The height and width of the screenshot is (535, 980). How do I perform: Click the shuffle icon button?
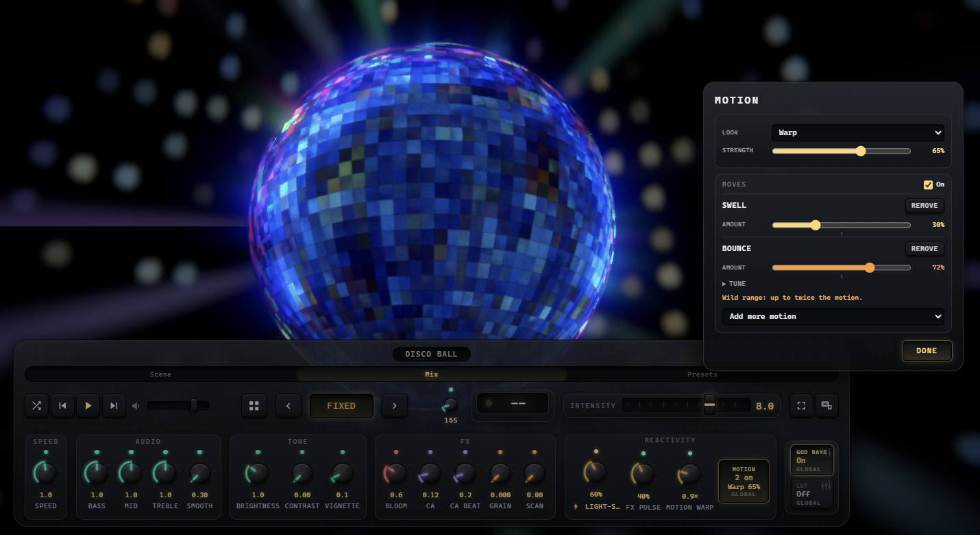click(x=36, y=405)
